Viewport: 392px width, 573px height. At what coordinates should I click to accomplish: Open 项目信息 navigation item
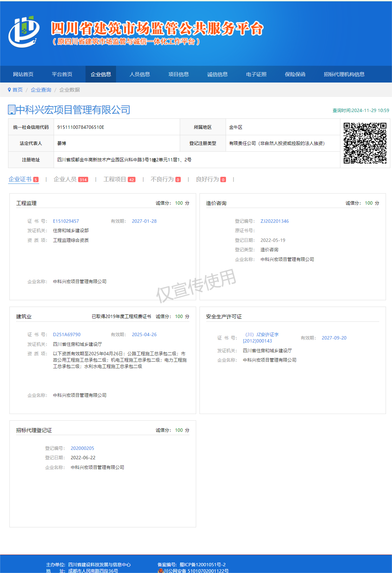coord(178,74)
